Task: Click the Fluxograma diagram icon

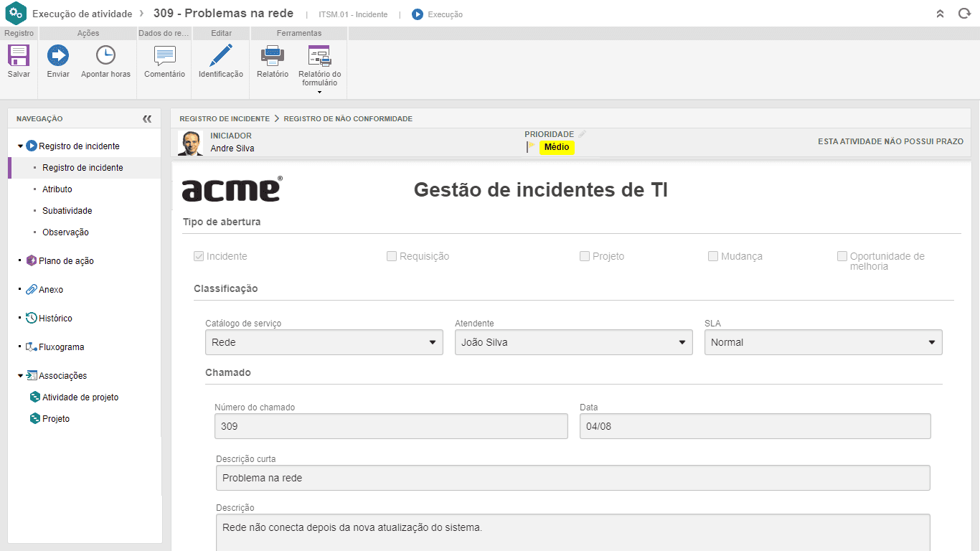Action: (x=32, y=347)
